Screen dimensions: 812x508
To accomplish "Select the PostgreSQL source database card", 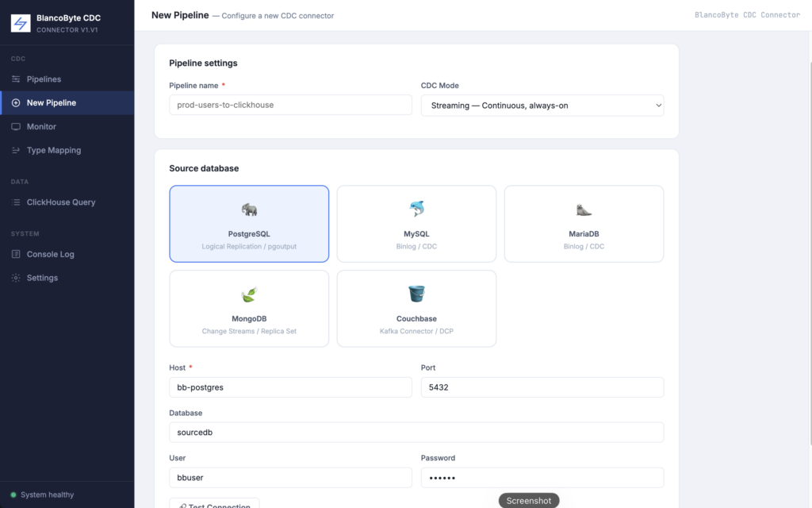I will pyautogui.click(x=249, y=224).
